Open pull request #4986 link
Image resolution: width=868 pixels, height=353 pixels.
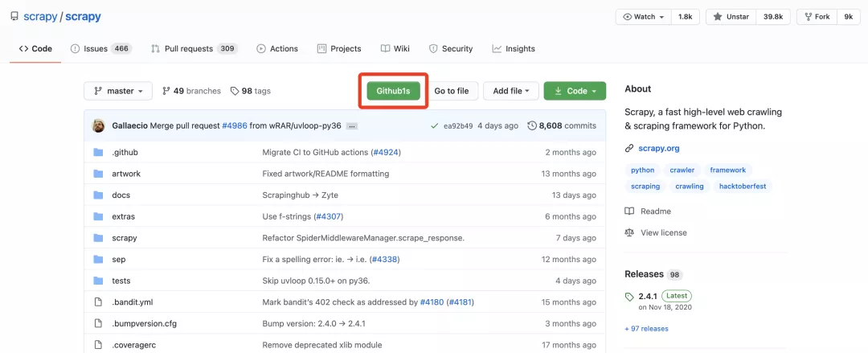pos(235,125)
